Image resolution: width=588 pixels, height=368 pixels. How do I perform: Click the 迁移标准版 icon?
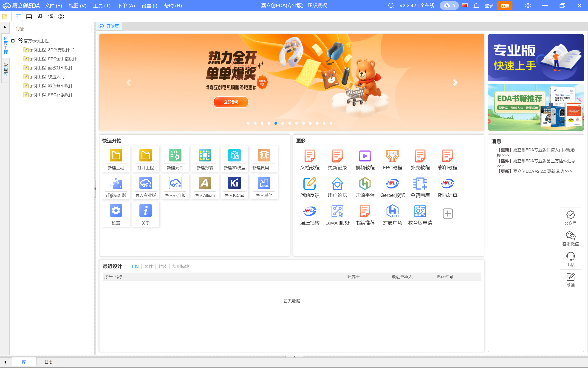[116, 183]
